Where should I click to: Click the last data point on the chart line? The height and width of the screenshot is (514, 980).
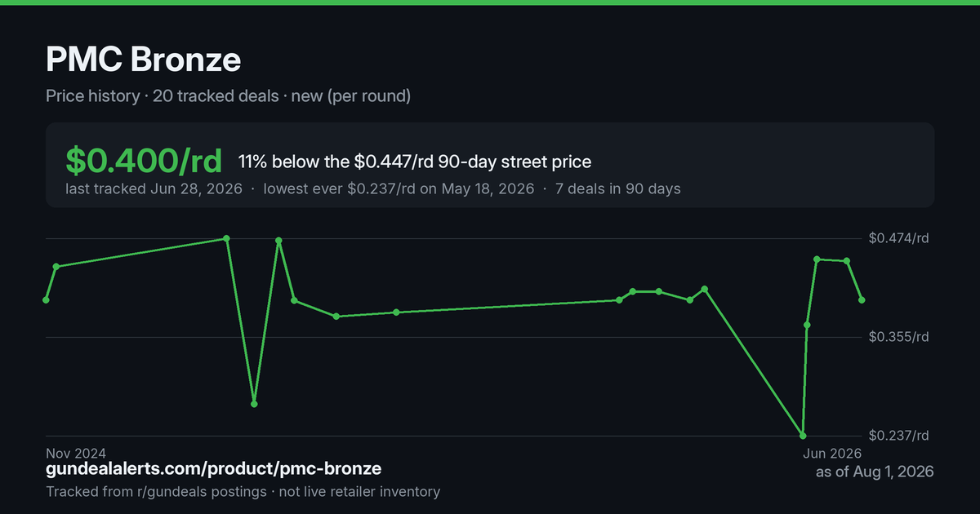[862, 300]
